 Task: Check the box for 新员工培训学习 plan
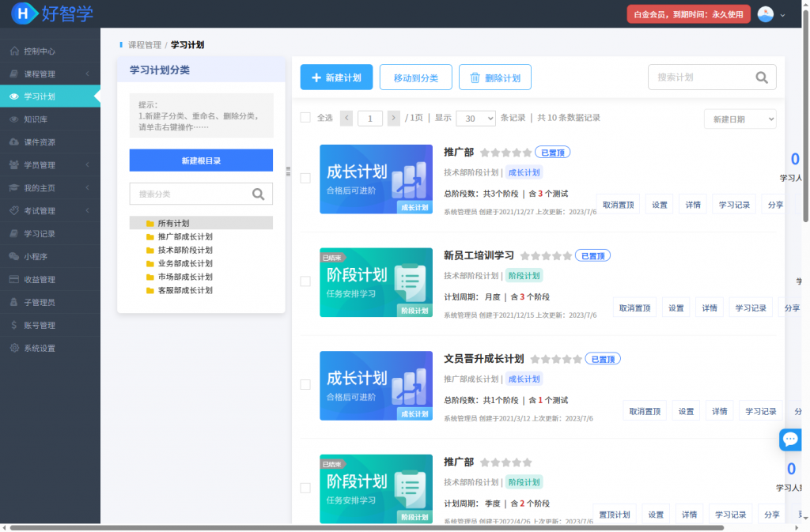point(305,281)
